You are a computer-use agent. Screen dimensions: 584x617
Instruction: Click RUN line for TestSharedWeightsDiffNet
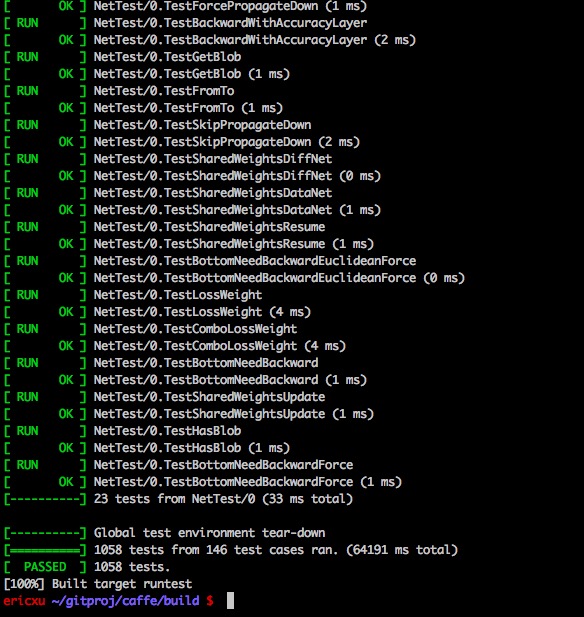tap(168, 159)
